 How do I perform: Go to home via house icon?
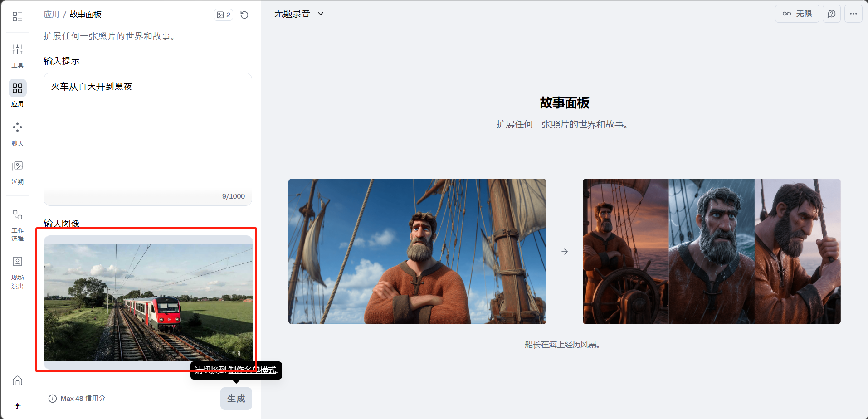tap(17, 380)
